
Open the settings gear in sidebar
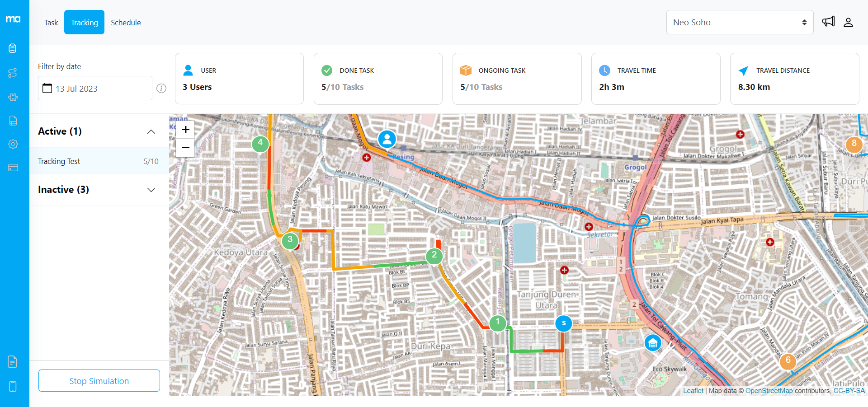(x=13, y=144)
